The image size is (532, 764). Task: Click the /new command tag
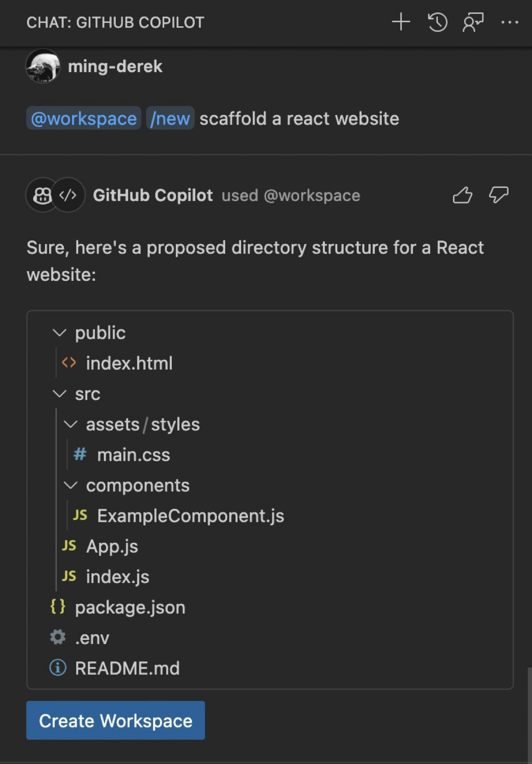pos(170,119)
